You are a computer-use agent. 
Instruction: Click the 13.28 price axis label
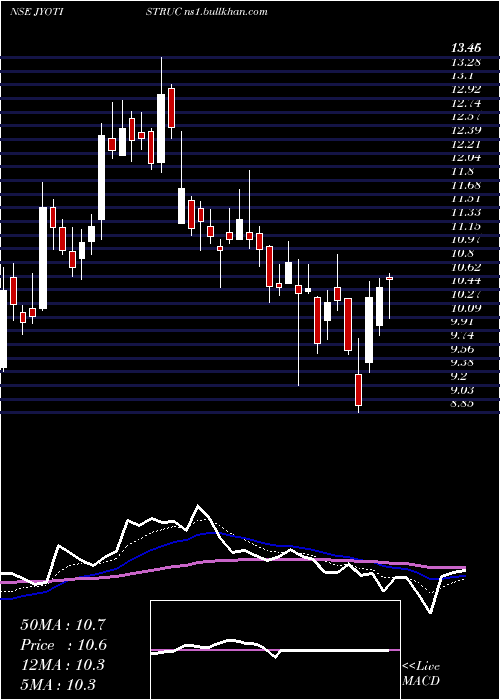click(x=467, y=62)
